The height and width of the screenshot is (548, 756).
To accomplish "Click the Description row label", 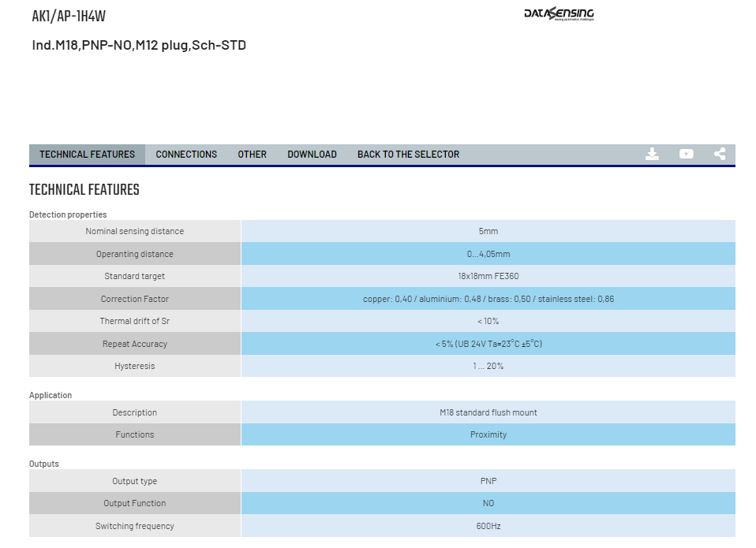I will tap(134, 412).
